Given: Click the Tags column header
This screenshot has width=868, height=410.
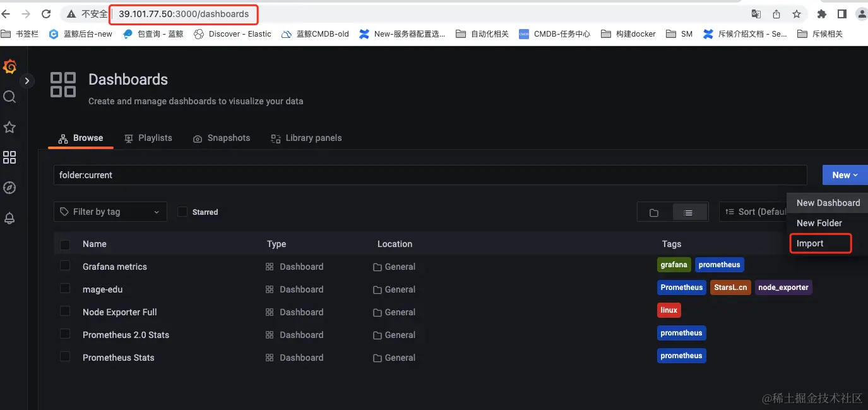Looking at the screenshot, I should coord(672,244).
